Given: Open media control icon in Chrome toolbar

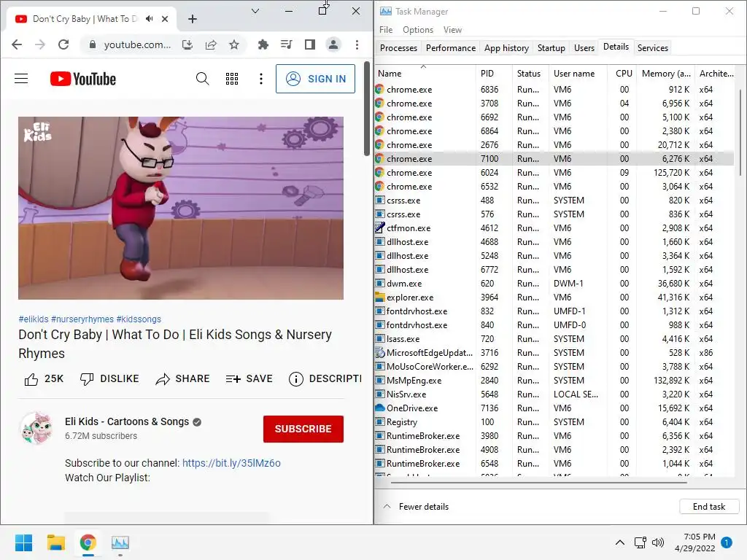Looking at the screenshot, I should [x=286, y=44].
